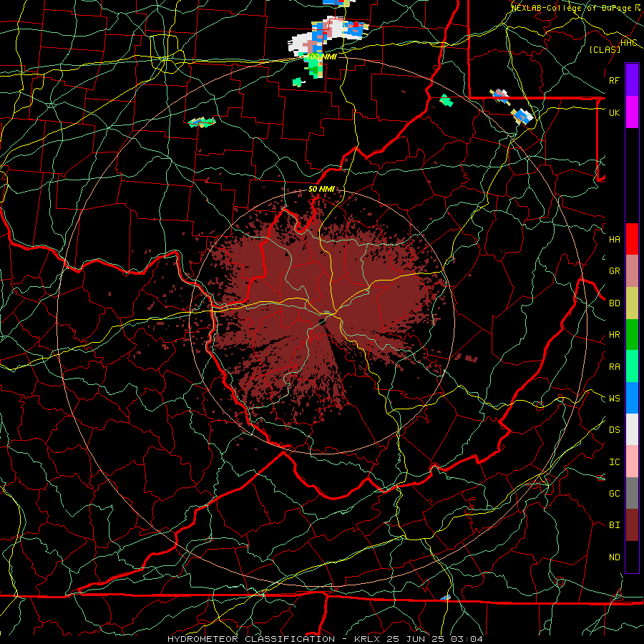
Task: Click the RF purple legend swatch
Action: click(632, 80)
